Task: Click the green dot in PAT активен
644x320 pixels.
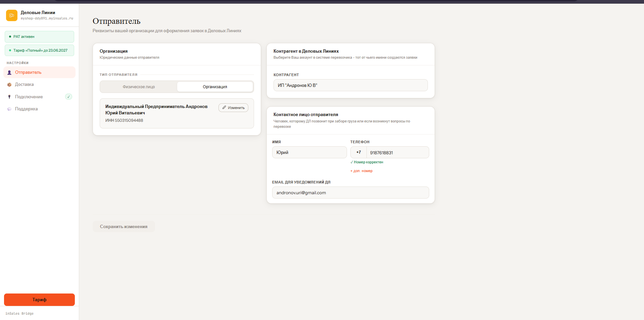Action: (x=10, y=37)
